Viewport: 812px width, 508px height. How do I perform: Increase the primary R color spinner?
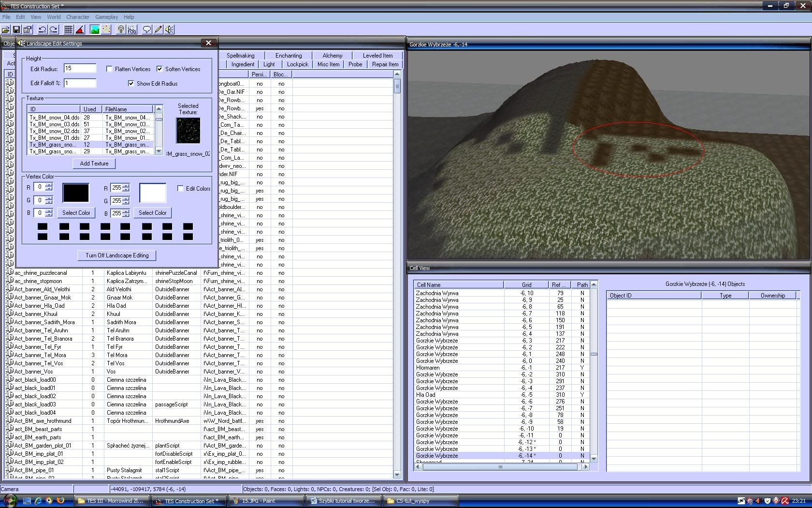[x=49, y=185]
